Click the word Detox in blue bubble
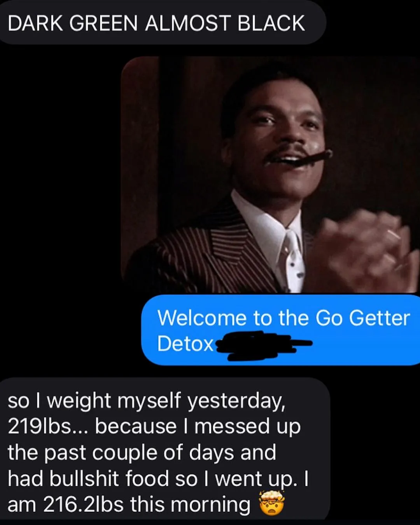Image resolution: width=420 pixels, height=525 pixels. click(x=185, y=344)
